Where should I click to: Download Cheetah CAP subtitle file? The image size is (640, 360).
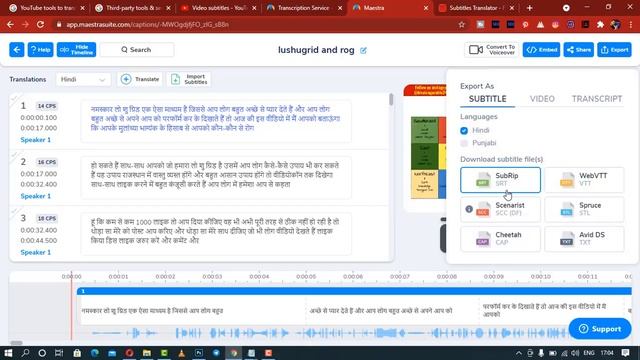click(x=500, y=239)
